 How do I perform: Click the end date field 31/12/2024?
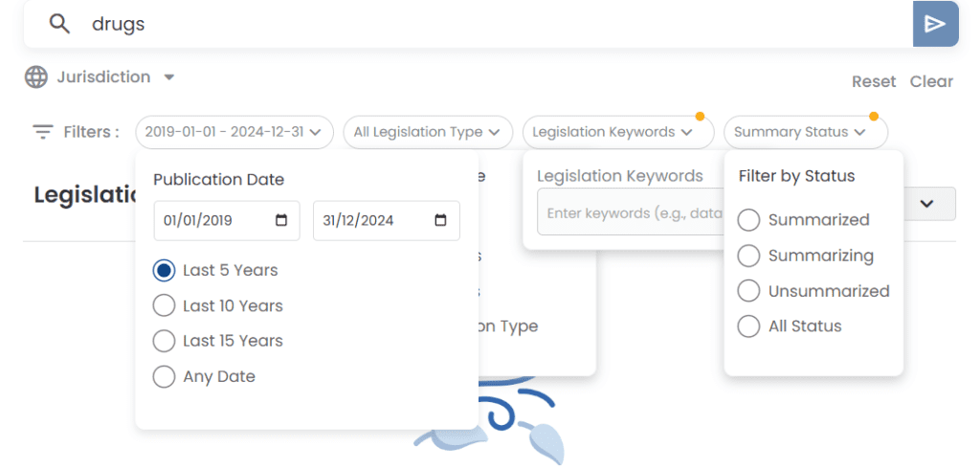coord(387,220)
